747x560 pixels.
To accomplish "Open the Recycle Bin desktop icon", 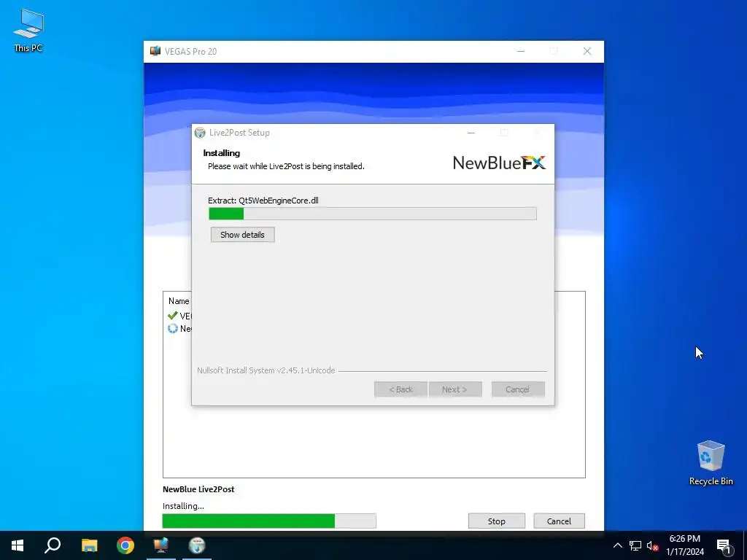I will coord(711,462).
